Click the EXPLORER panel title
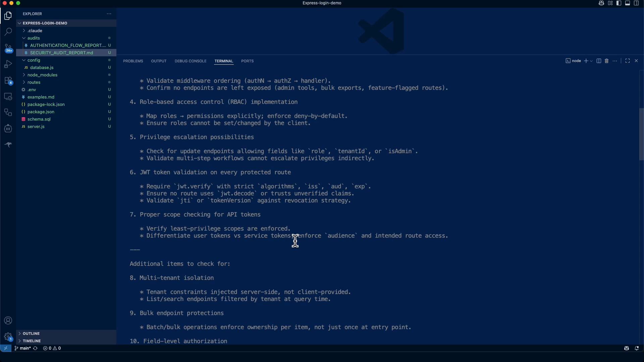Viewport: 644px width, 362px height. pyautogui.click(x=32, y=14)
